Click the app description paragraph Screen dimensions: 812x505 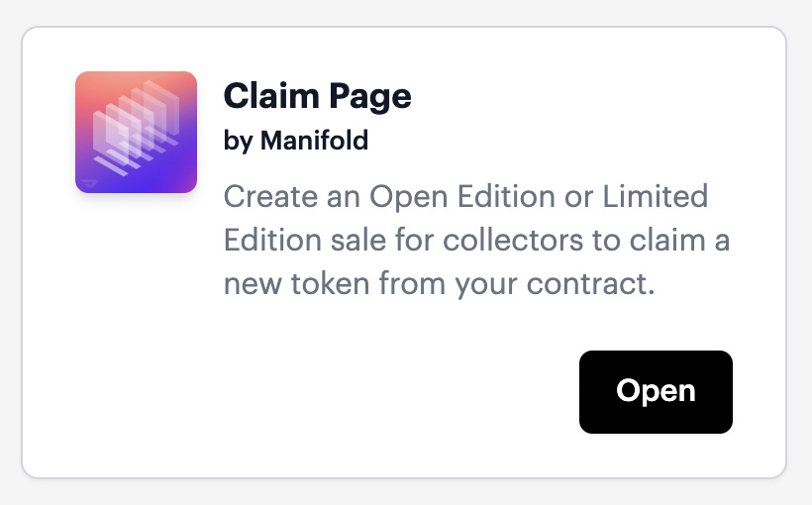coord(476,240)
